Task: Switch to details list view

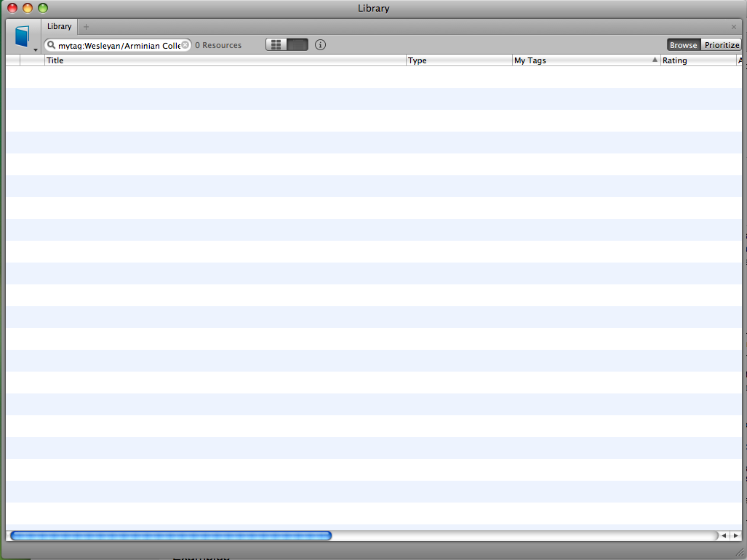Action: (x=297, y=45)
